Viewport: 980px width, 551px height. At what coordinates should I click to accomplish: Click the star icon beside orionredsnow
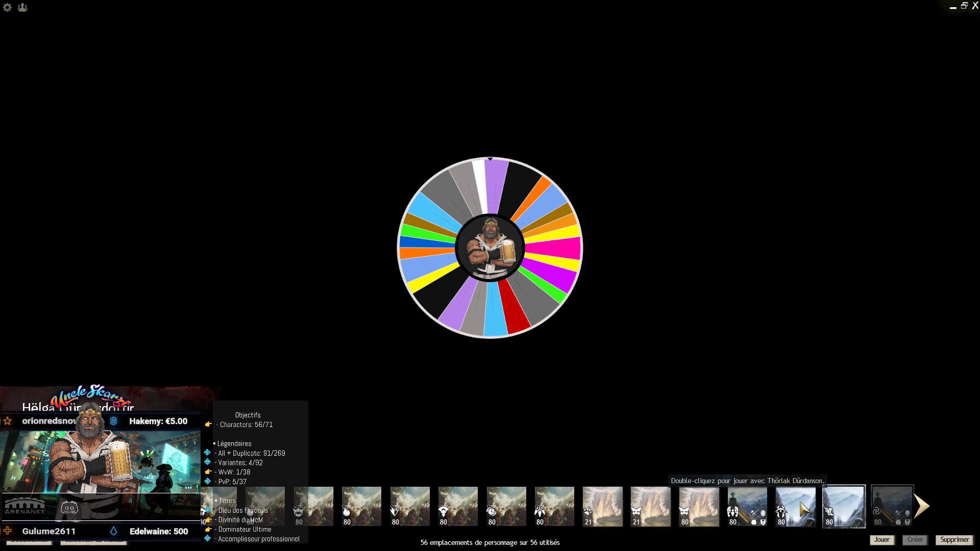pyautogui.click(x=7, y=421)
